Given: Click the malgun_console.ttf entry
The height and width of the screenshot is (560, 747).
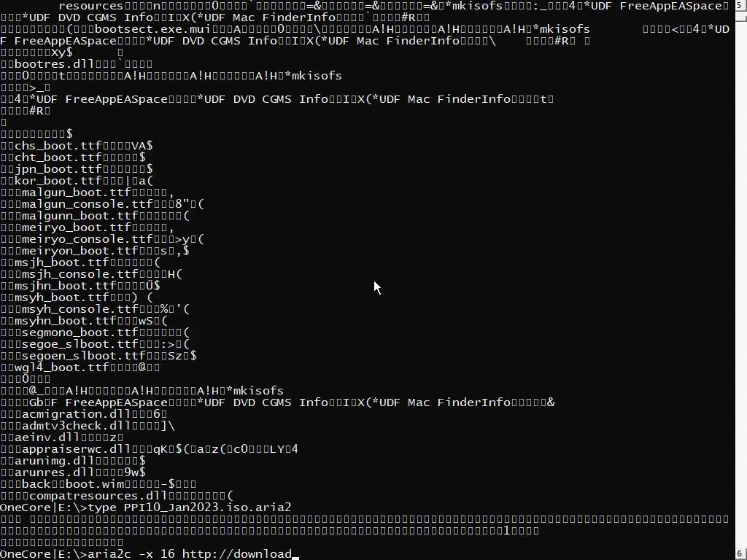Looking at the screenshot, I should (x=88, y=204).
